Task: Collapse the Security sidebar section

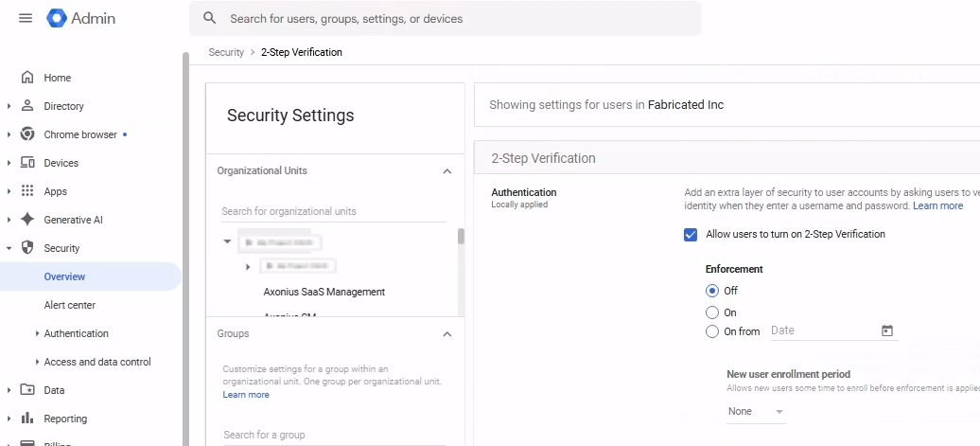Action: point(9,248)
